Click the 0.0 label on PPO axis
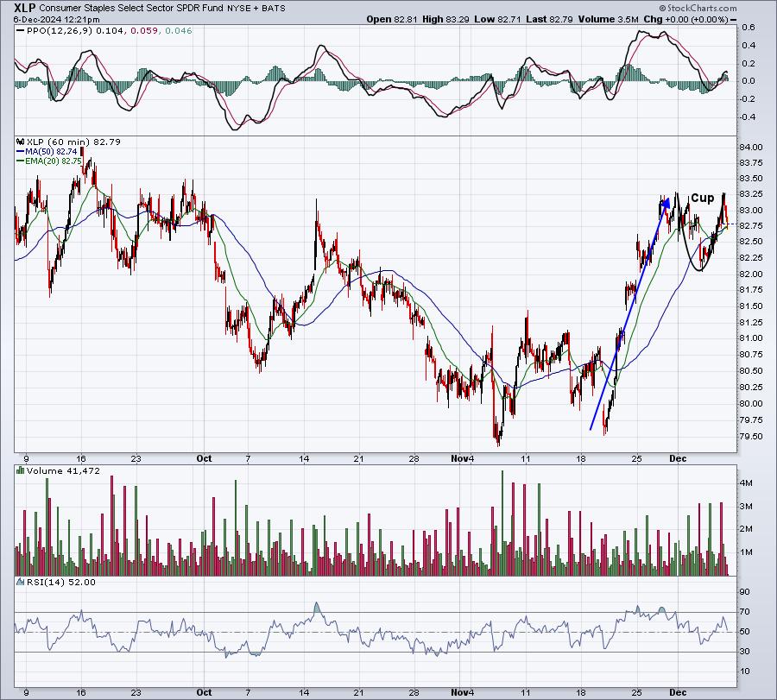The image size is (777, 700). coord(749,81)
